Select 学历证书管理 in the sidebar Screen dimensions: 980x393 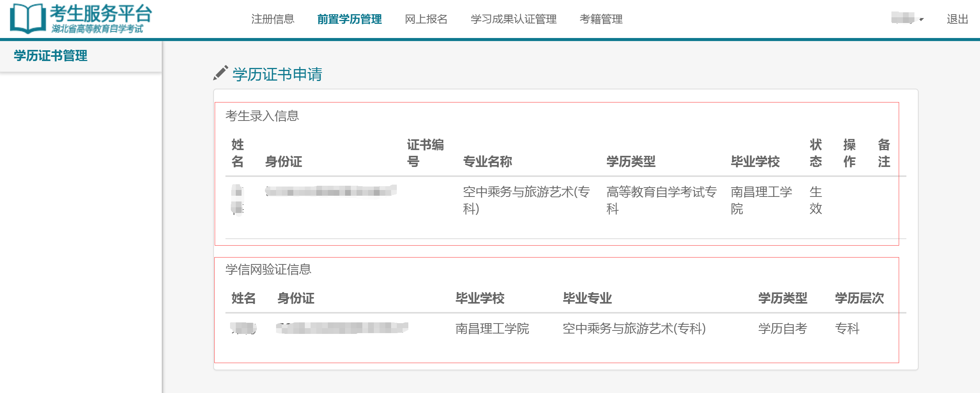[50, 56]
